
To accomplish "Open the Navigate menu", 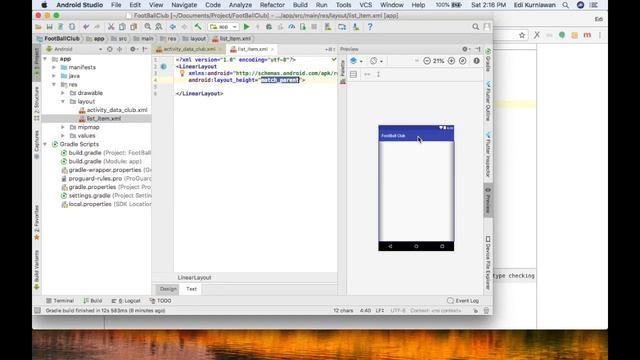I will coord(184,5).
